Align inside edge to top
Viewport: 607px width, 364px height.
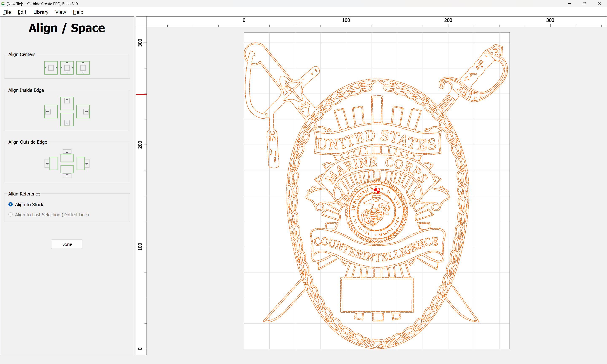click(67, 103)
